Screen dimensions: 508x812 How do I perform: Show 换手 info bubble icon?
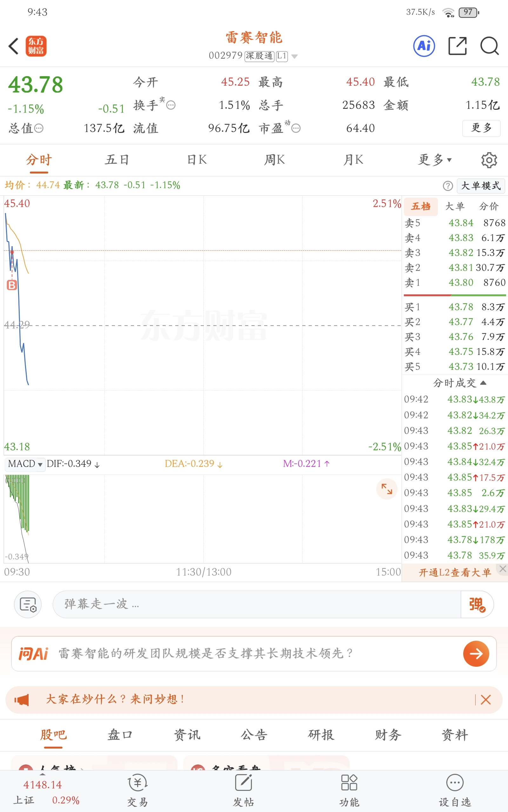click(x=171, y=105)
